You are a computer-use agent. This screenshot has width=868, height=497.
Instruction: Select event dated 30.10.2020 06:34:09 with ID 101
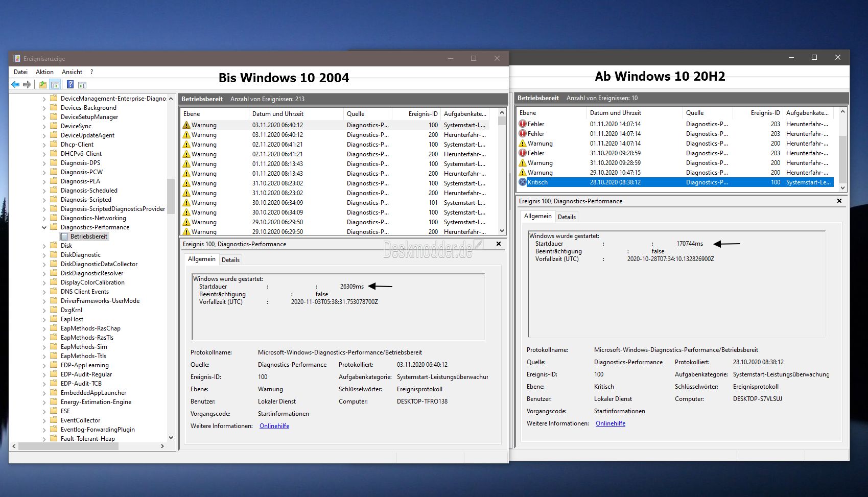pyautogui.click(x=335, y=203)
